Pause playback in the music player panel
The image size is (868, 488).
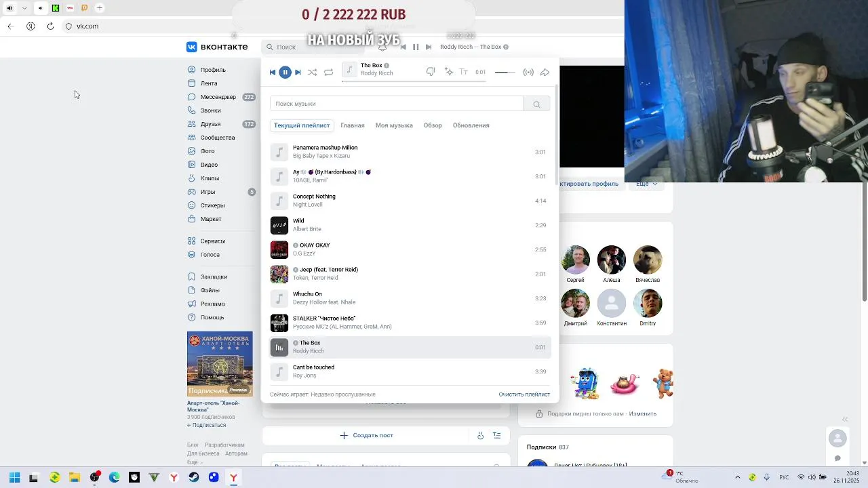285,72
